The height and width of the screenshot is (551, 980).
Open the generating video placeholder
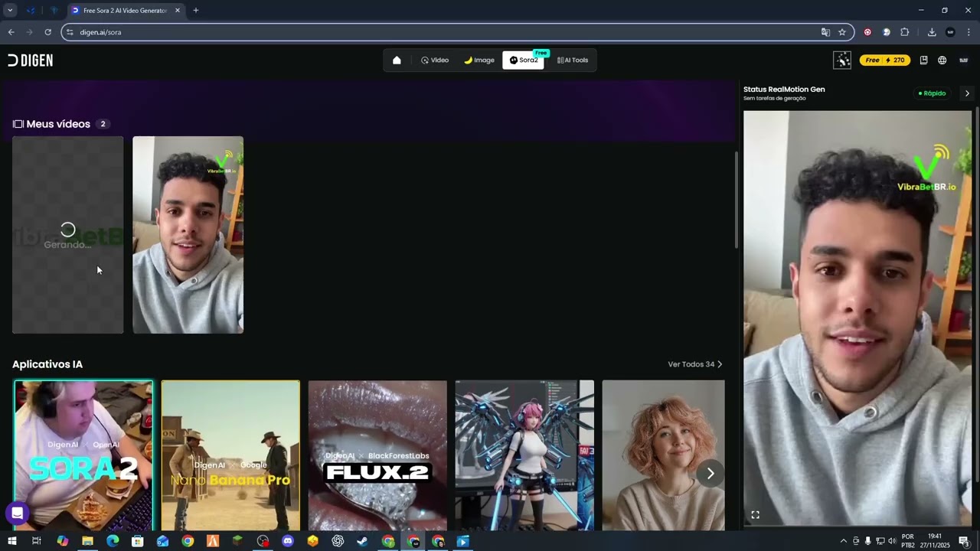click(67, 235)
